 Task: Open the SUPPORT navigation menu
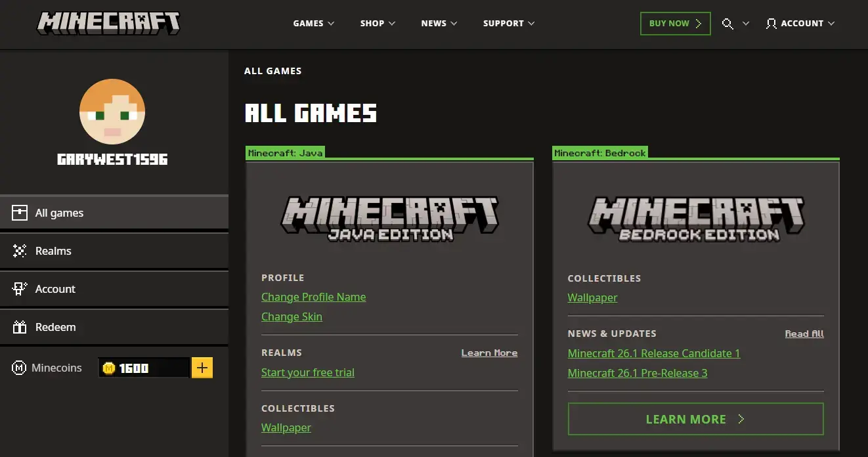click(509, 24)
